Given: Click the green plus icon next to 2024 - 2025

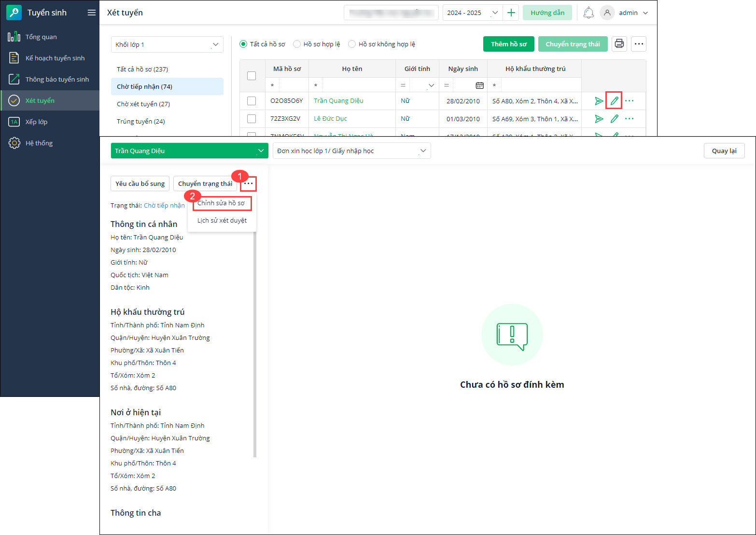Looking at the screenshot, I should pos(511,13).
